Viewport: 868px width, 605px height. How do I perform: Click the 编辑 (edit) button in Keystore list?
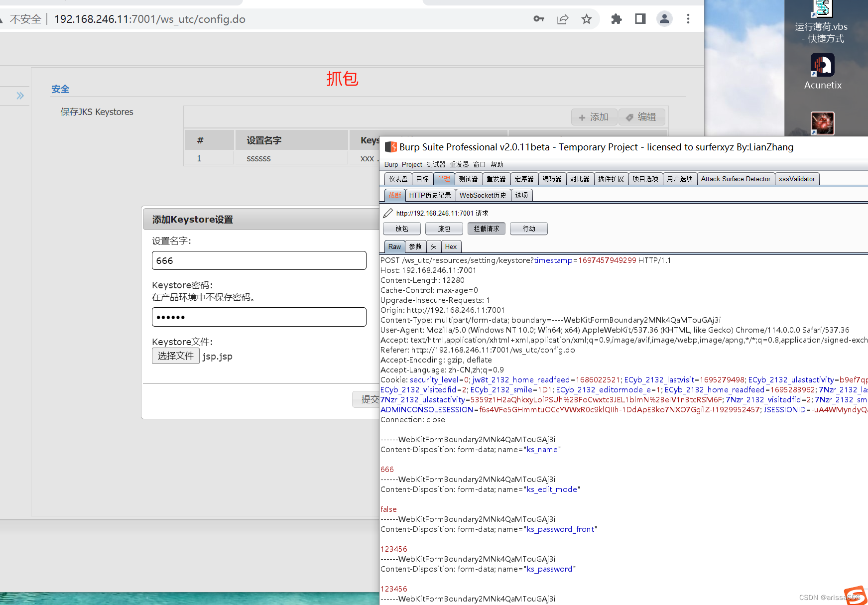point(641,117)
